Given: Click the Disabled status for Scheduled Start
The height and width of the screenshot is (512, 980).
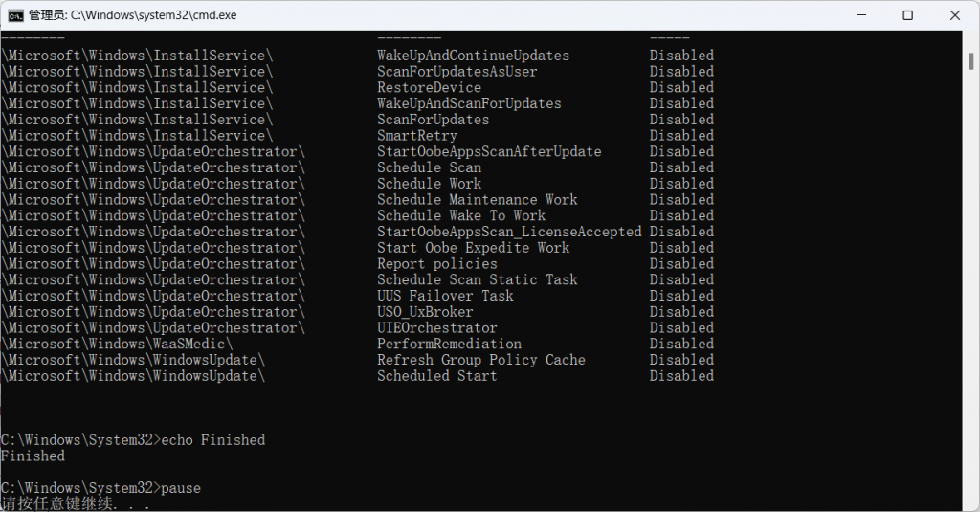Looking at the screenshot, I should (x=681, y=376).
